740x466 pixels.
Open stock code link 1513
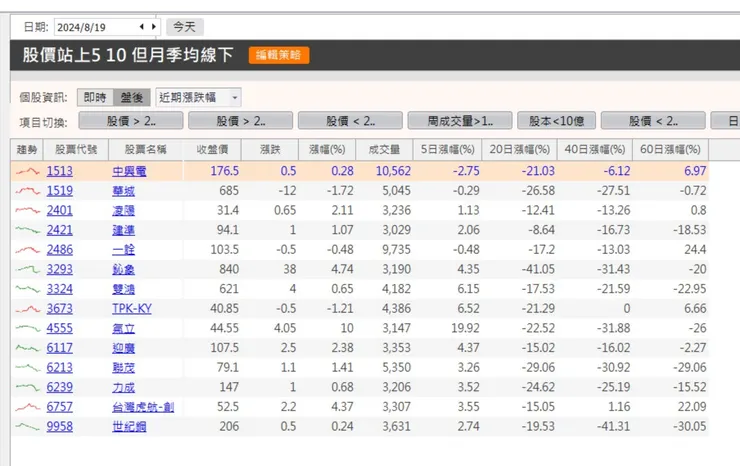[59, 171]
